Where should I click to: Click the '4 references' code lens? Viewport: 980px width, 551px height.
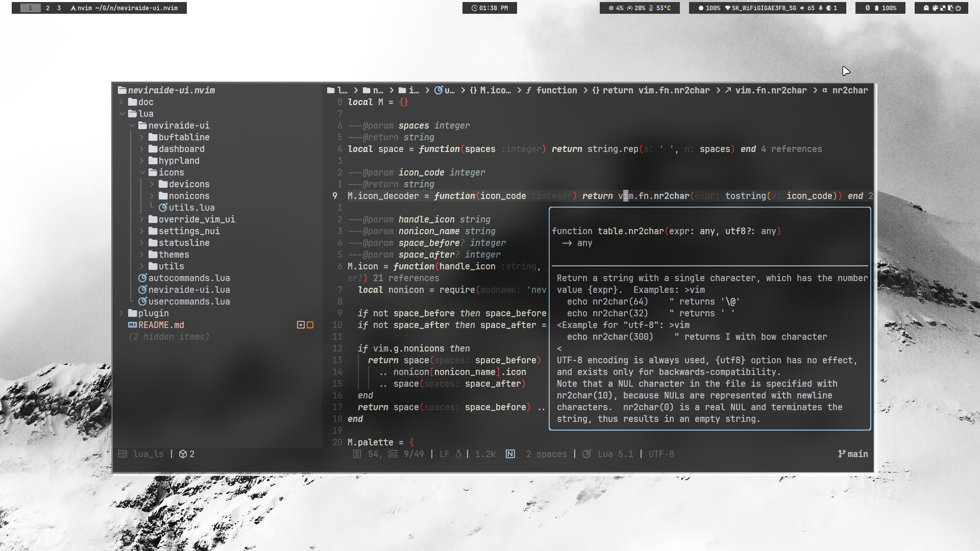791,149
